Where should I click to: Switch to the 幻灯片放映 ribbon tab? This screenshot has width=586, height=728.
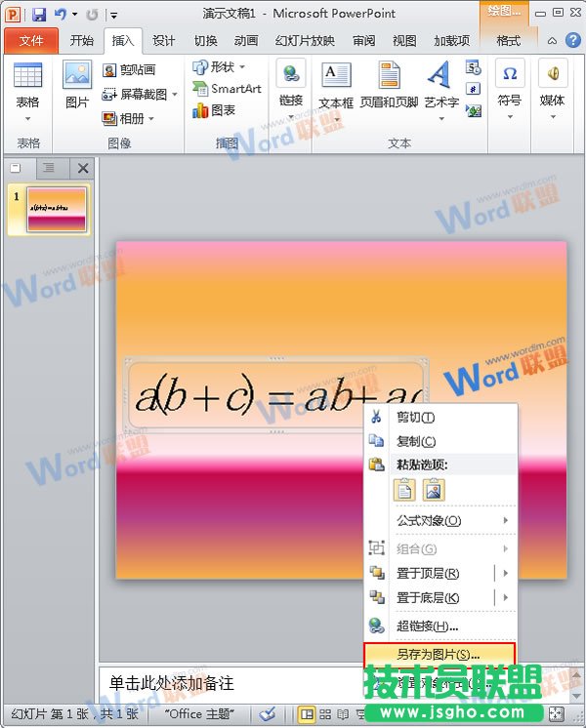tap(305, 41)
